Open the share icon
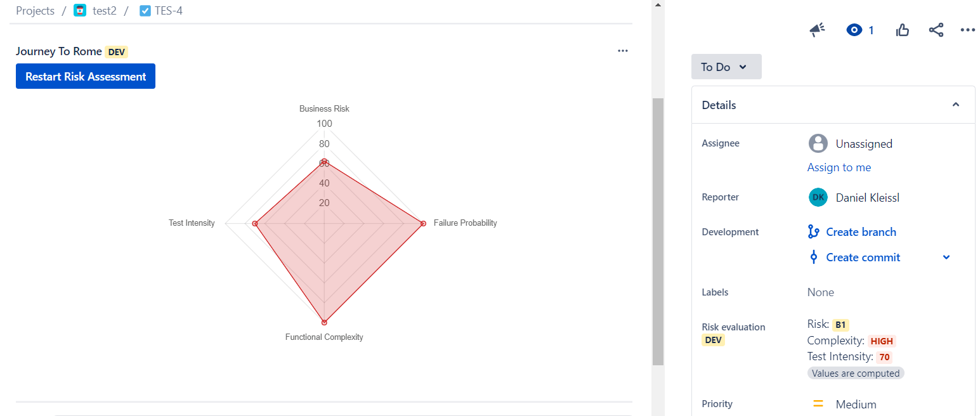Screen dimensions: 980x416 (936, 30)
